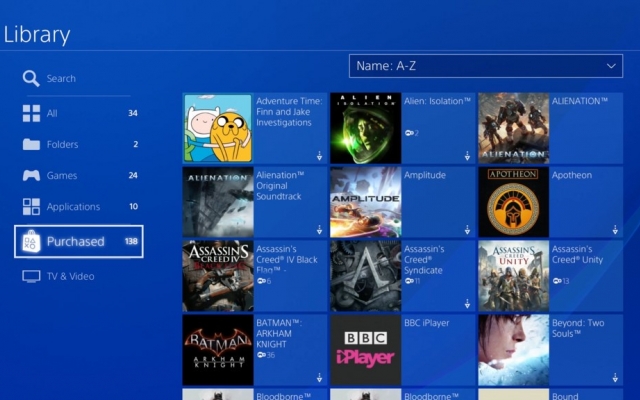This screenshot has width=640, height=400.
Task: Open Assassin's Creed Unity cover thumbnail
Action: [x=513, y=276]
